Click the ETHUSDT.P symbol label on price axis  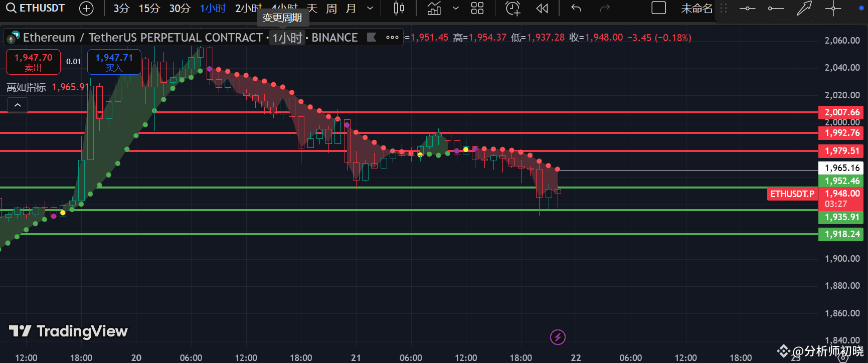point(792,194)
